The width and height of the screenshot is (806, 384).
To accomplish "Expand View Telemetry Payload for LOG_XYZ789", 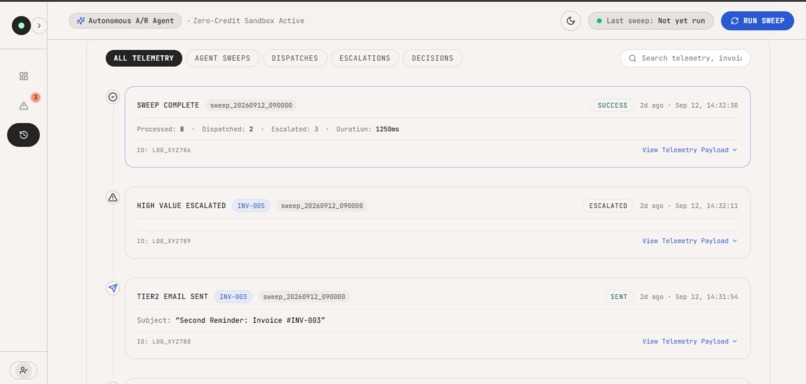I will [689, 241].
